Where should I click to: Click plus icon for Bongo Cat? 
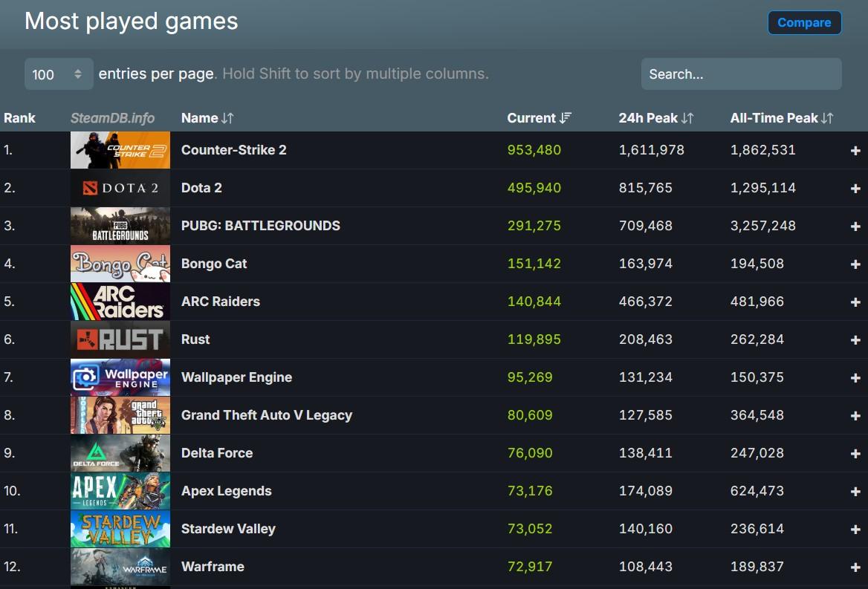(855, 264)
